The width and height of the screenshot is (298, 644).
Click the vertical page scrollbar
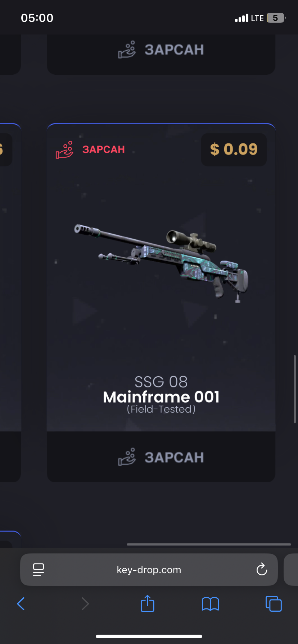point(295,389)
